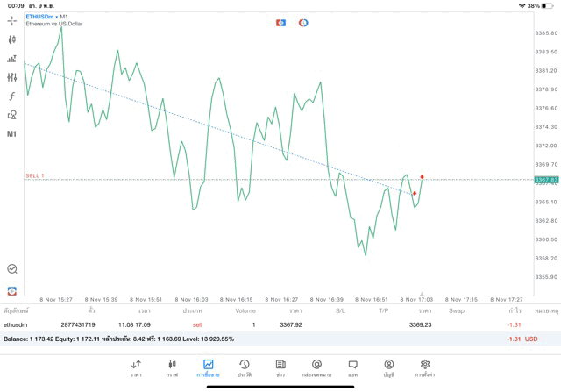The height and width of the screenshot is (392, 561).
Task: Open chart volumes display icon
Action: click(x=12, y=59)
